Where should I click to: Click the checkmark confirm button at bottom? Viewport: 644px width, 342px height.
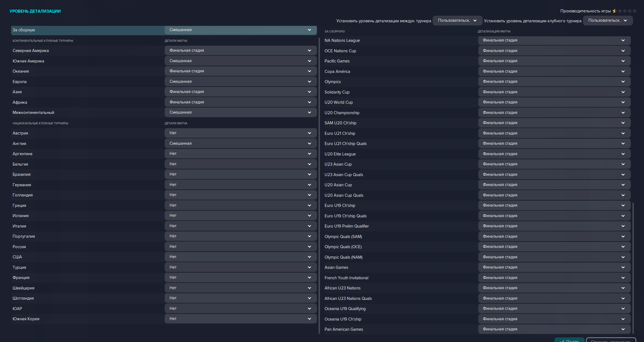[569, 340]
